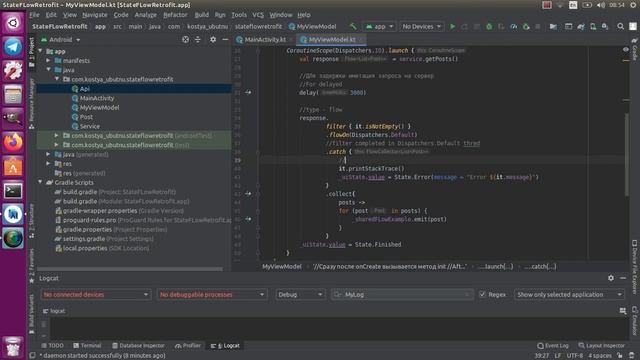This screenshot has height=360, width=640.
Task: Click the UTF-8 encoding in status bar
Action: [x=575, y=356]
